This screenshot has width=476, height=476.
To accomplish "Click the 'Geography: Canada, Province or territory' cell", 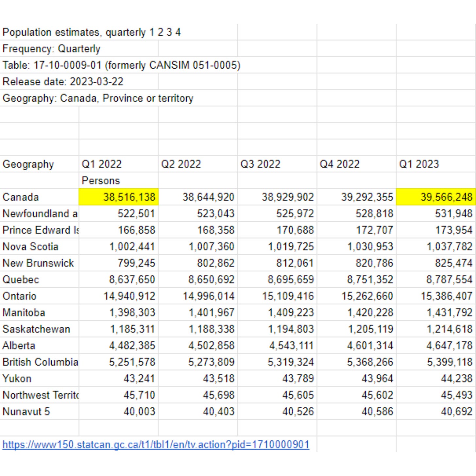I will point(98,98).
